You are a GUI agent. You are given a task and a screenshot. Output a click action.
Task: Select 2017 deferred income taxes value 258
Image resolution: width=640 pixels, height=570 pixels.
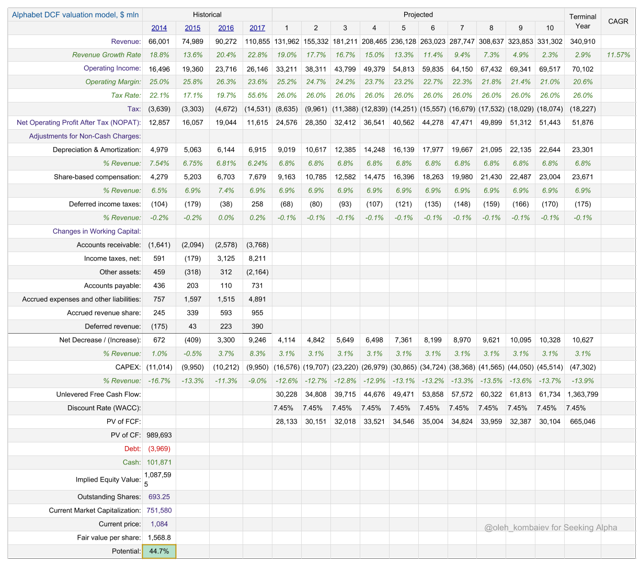coord(257,204)
